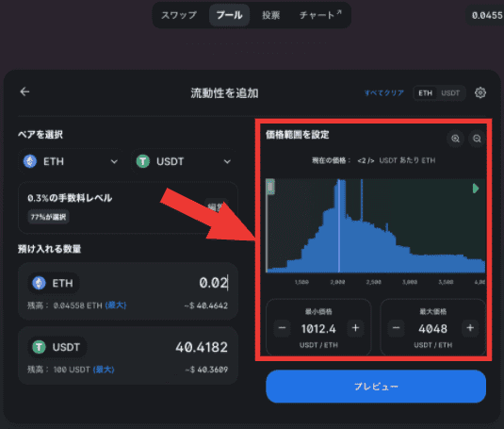Image resolution: width=504 pixels, height=429 pixels.
Task: Open the 投票 tab
Action: (270, 15)
